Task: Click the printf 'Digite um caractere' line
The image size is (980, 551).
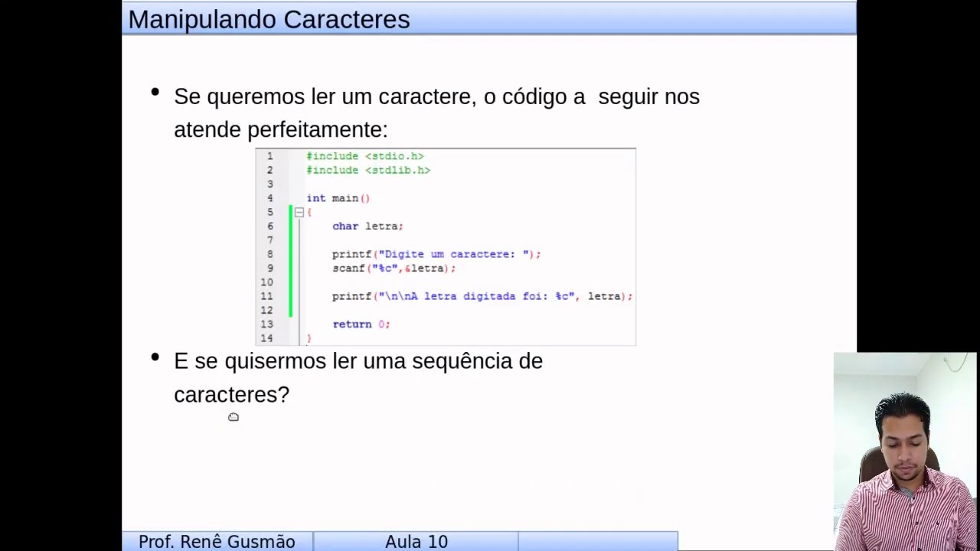Action: click(436, 254)
